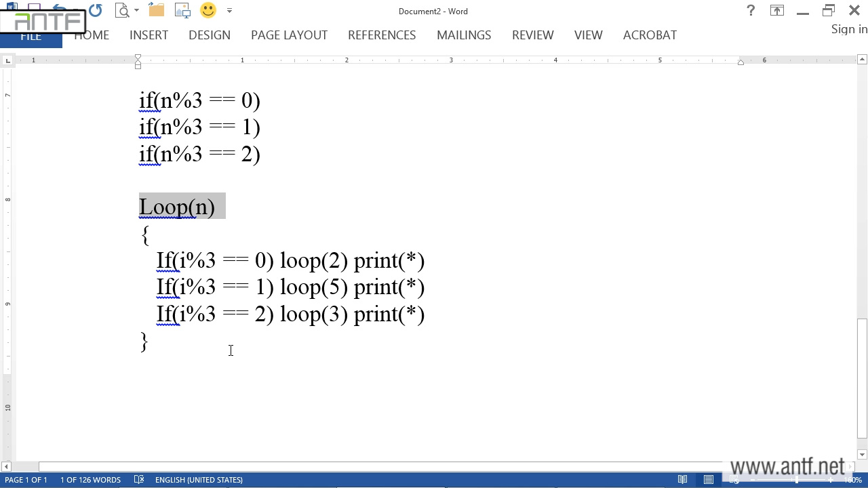Open Ribbon Display Options menu
868x488 pixels.
pyautogui.click(x=776, y=10)
